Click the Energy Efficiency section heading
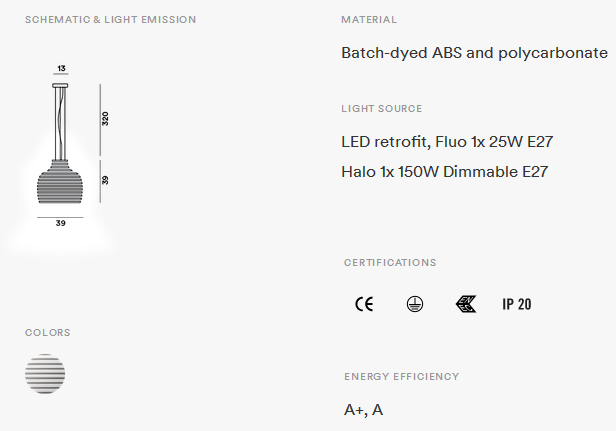616x431 pixels. [x=402, y=376]
